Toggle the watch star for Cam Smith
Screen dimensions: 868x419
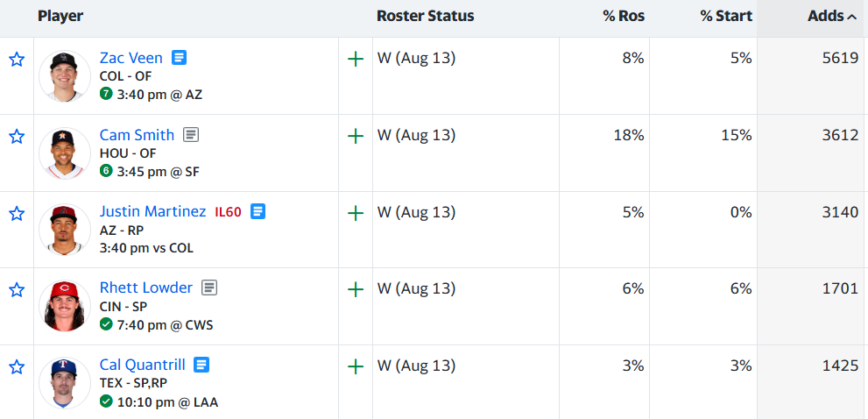(x=18, y=137)
